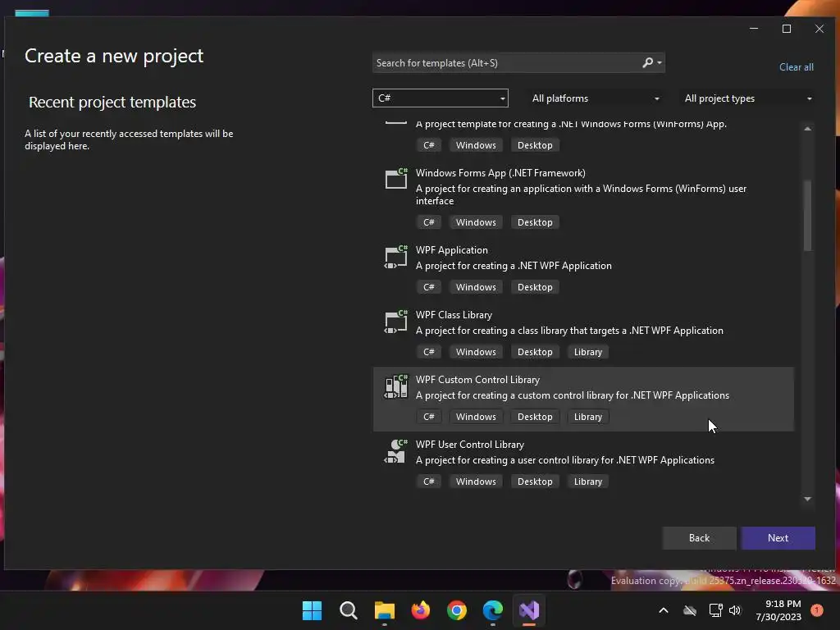Click Library tag under WPF User Control Library
The height and width of the screenshot is (630, 840).
click(587, 482)
